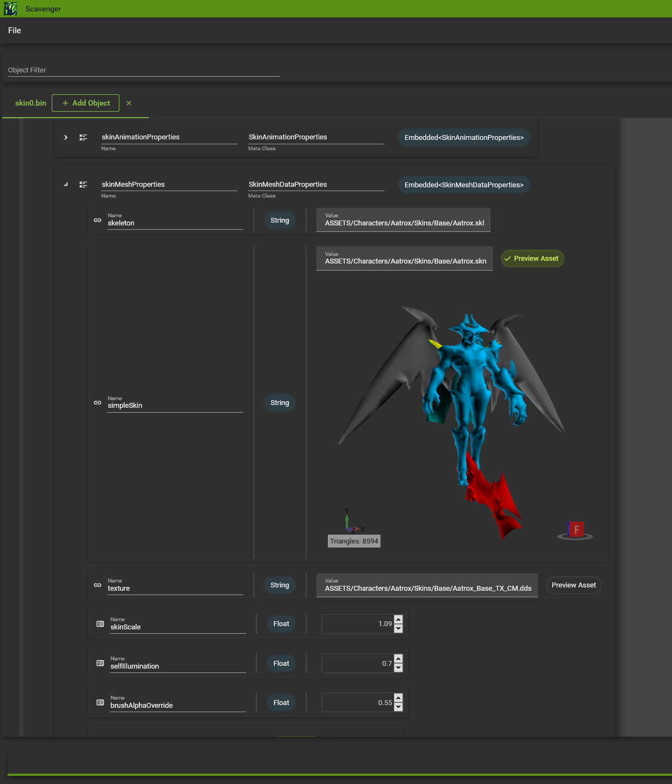This screenshot has width=672, height=784.
Task: Click the String type badge beside simpleSkin
Action: point(279,403)
